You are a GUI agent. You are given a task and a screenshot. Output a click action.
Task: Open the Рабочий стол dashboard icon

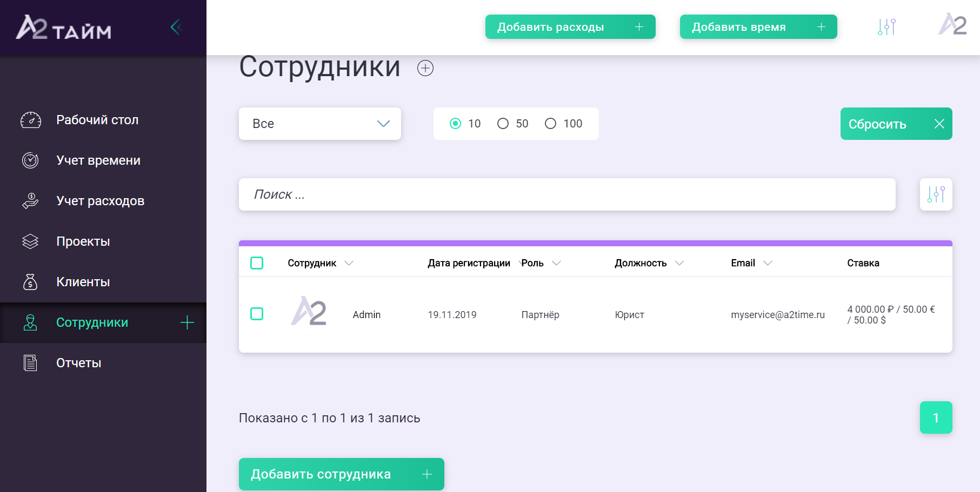tap(31, 120)
